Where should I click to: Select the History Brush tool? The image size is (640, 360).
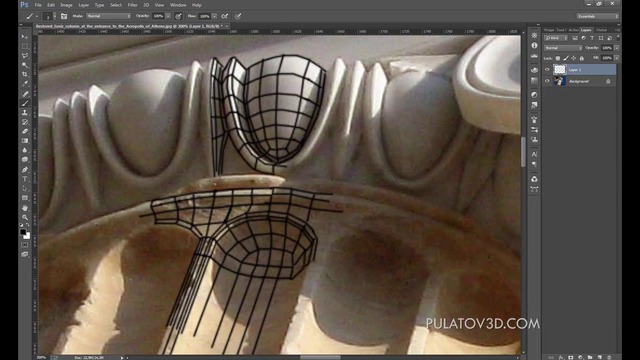25,122
